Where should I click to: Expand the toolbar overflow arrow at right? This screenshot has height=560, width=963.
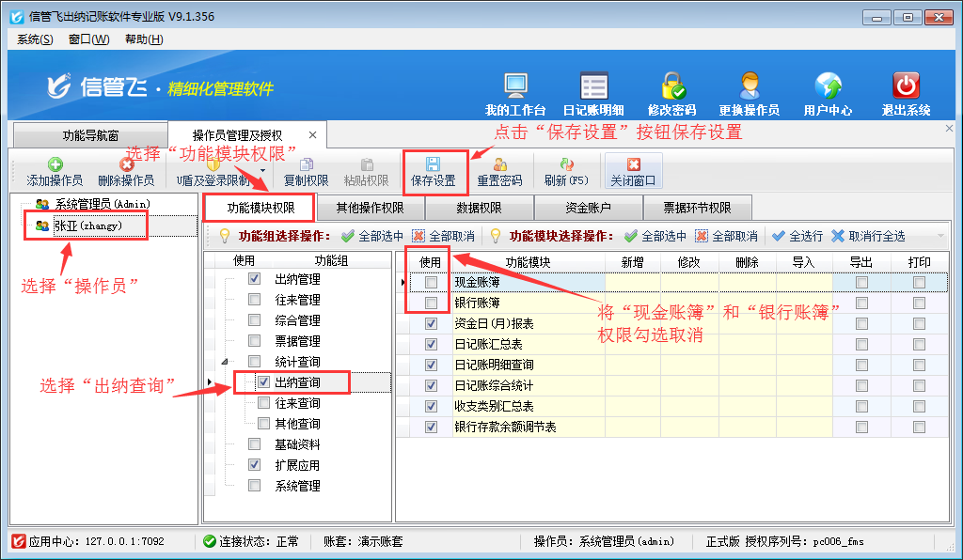939,236
